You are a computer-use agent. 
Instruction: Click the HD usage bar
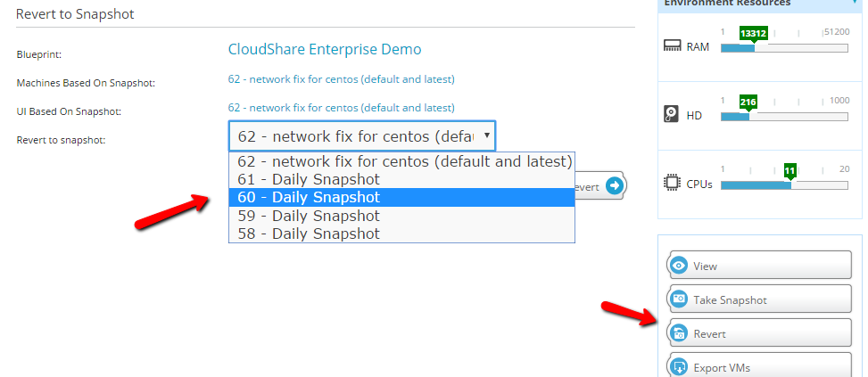pos(784,117)
